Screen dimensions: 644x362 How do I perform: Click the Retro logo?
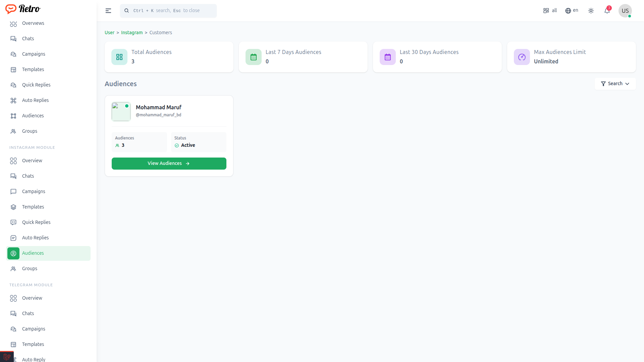click(23, 9)
